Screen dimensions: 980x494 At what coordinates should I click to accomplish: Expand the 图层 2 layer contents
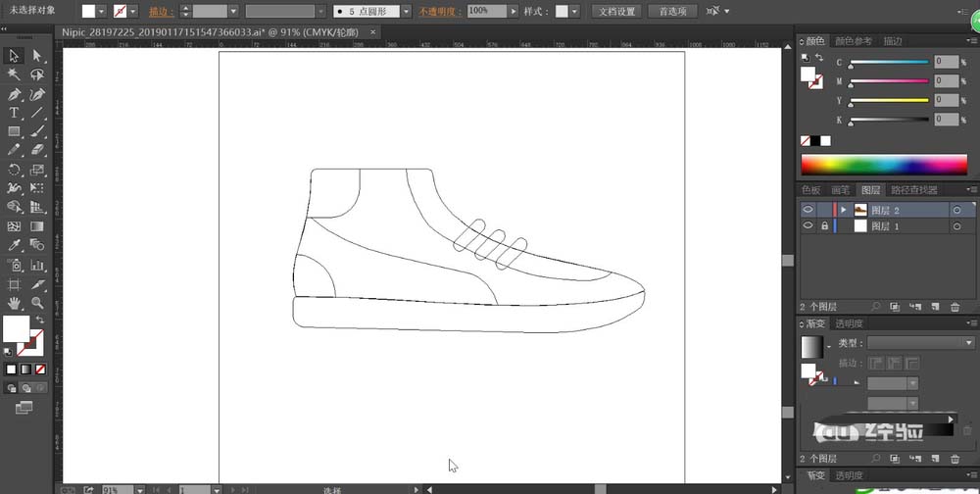845,210
